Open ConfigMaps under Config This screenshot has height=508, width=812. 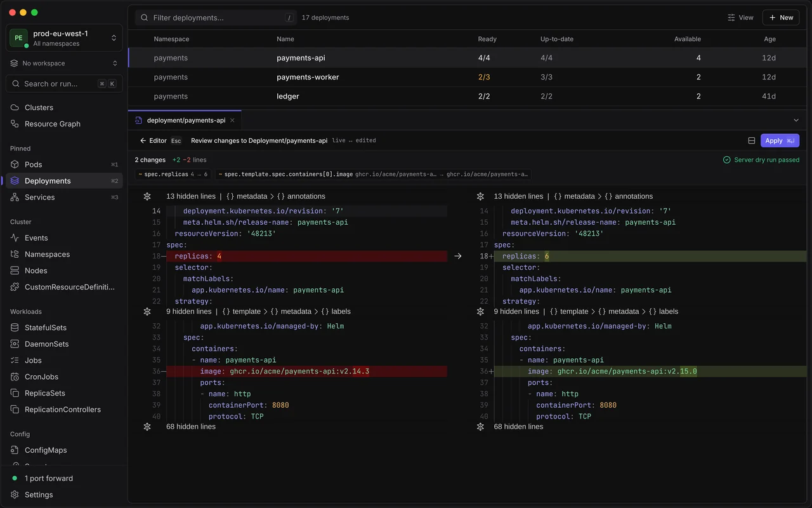pos(64,450)
